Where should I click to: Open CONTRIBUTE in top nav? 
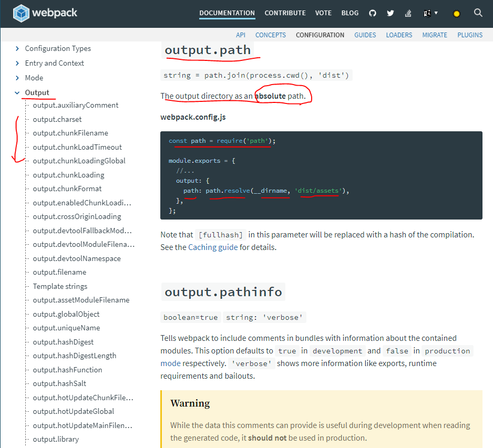(285, 13)
